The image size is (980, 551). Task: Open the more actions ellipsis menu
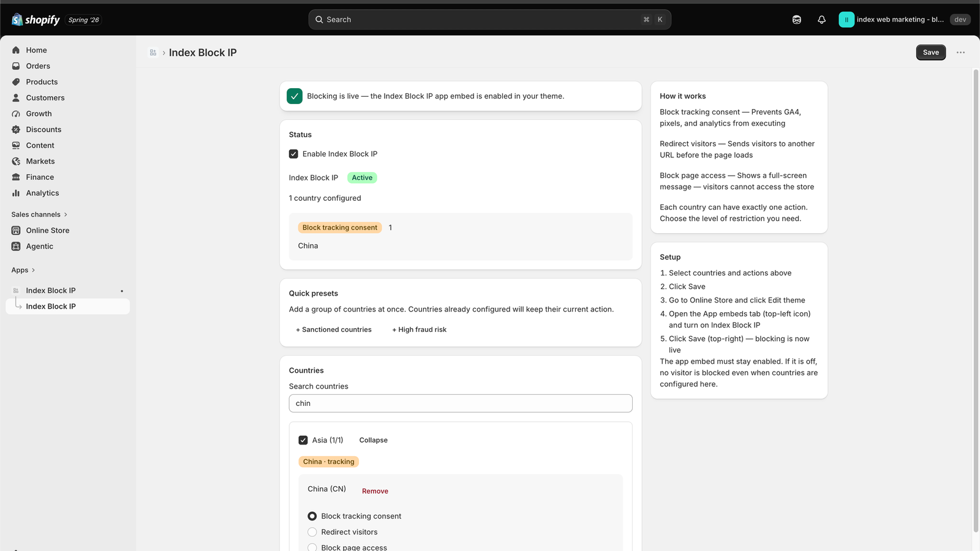pos(960,53)
